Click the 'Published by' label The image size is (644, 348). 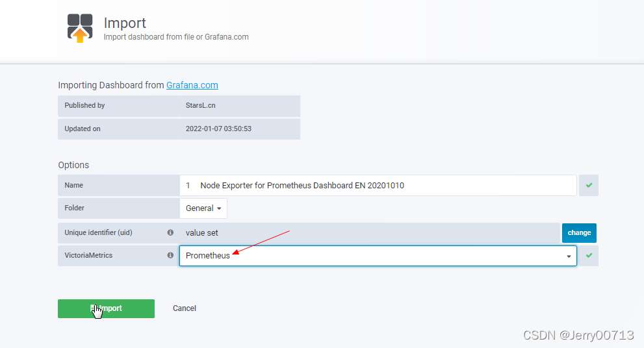pos(84,105)
